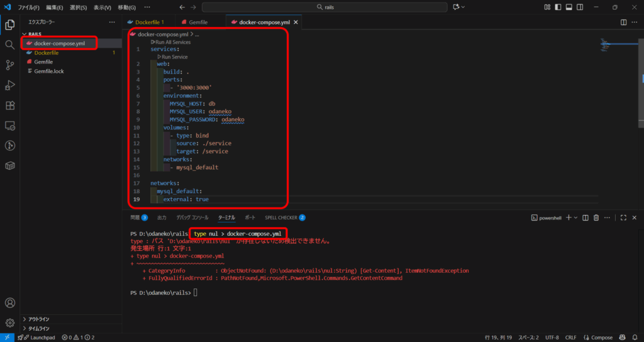Click Run All Services code lens

click(172, 42)
